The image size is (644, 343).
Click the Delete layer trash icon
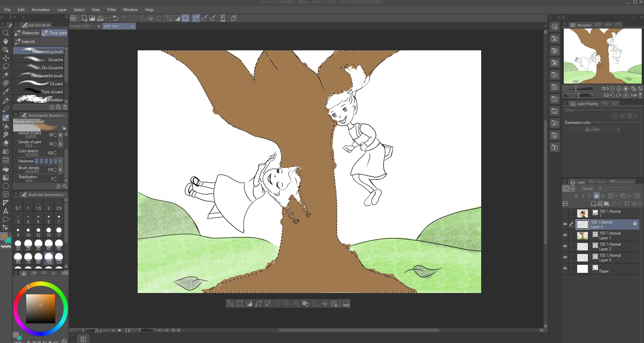coord(640,204)
